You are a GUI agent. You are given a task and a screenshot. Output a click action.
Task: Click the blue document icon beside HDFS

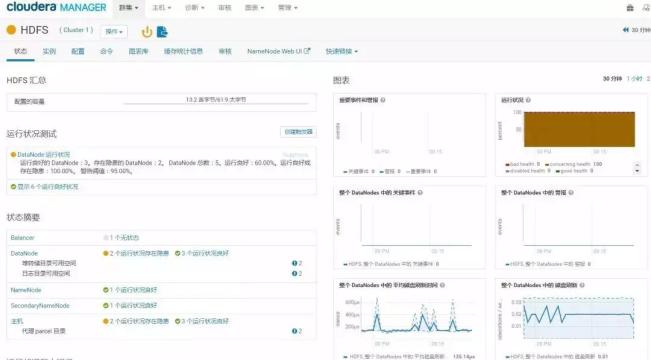point(162,32)
